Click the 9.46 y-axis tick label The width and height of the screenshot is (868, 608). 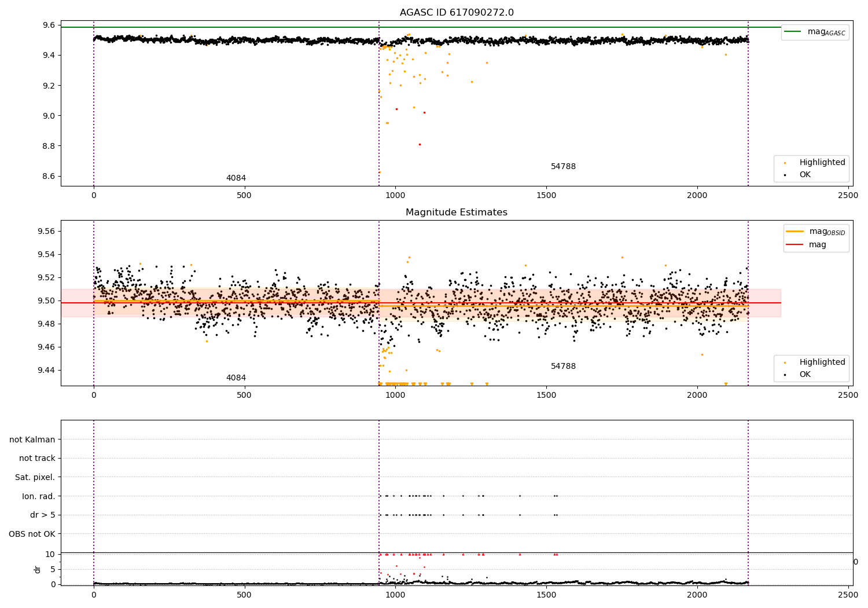[46, 347]
